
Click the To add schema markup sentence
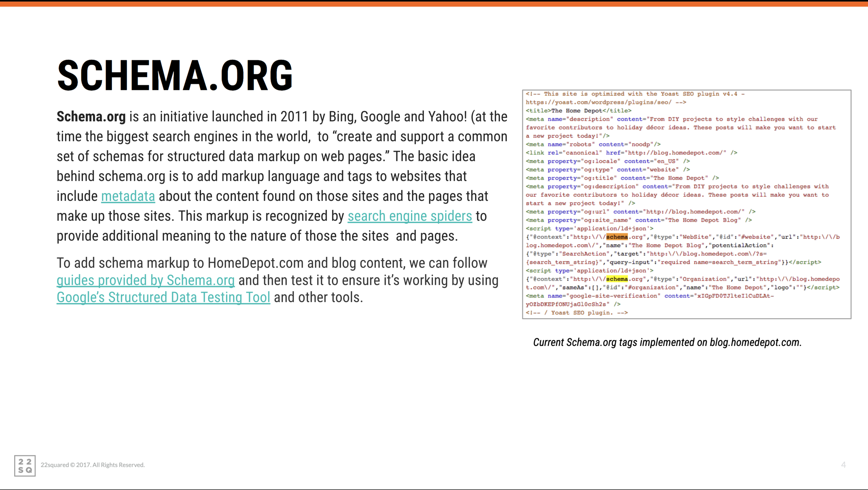tap(277, 280)
